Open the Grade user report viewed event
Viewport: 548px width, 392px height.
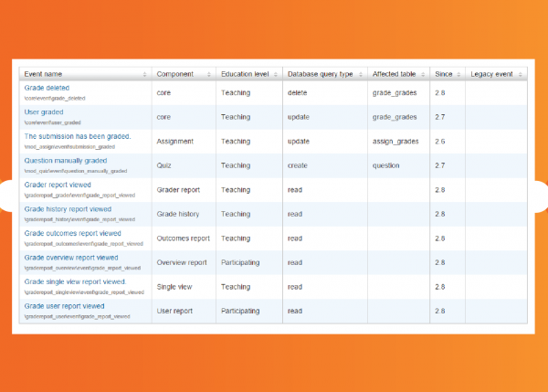point(64,305)
